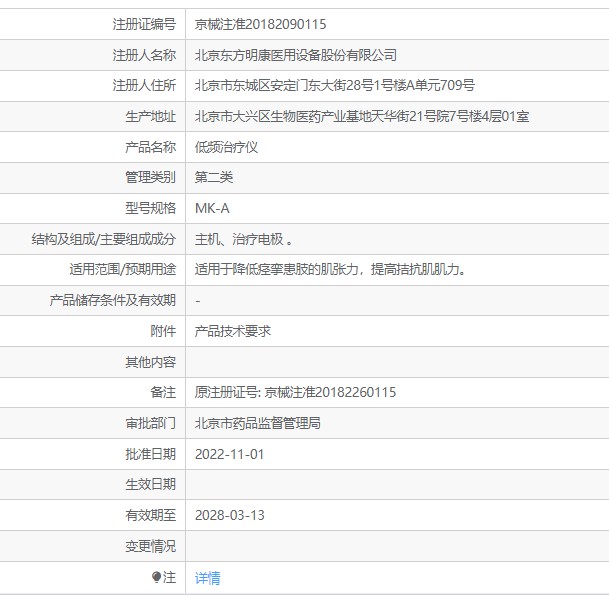Click management category value 第二类

214,177
